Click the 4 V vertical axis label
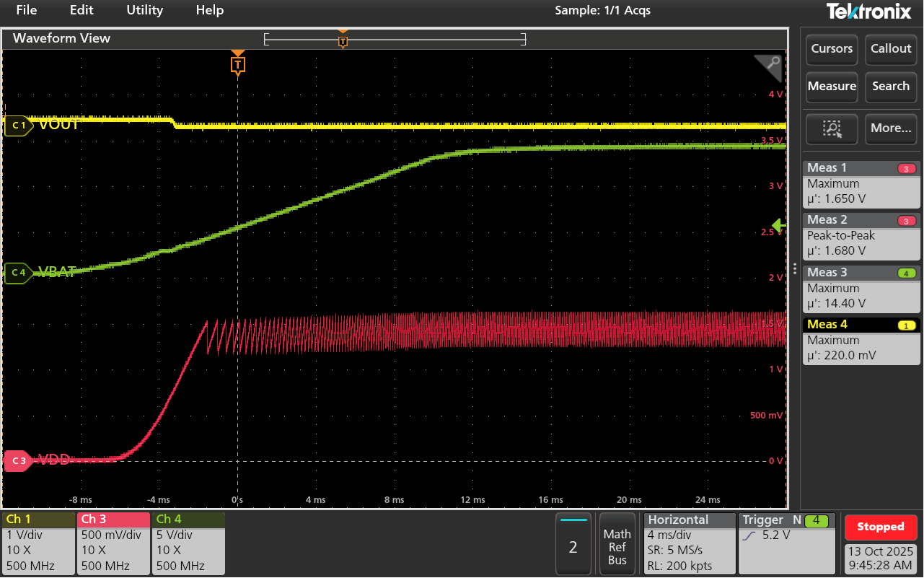Image resolution: width=924 pixels, height=578 pixels. point(775,95)
